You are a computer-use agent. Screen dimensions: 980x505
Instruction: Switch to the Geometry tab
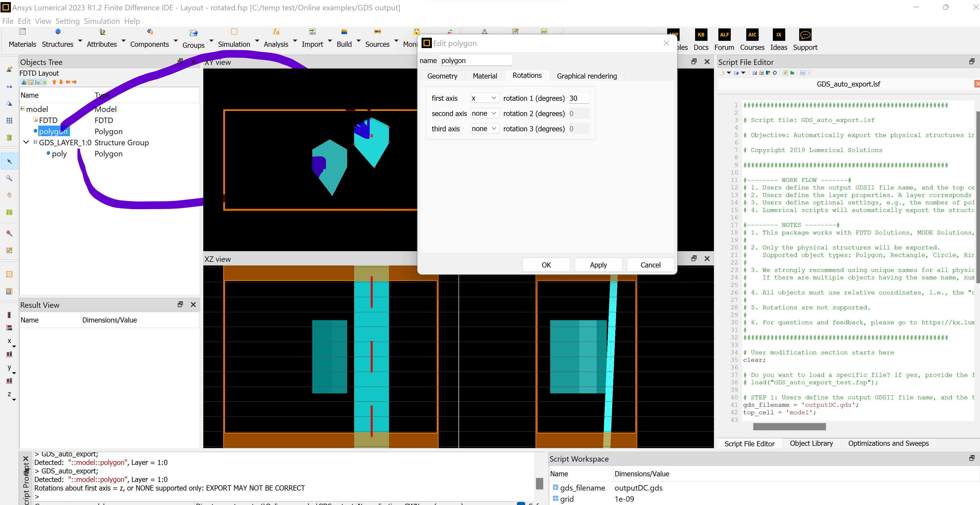coord(442,76)
